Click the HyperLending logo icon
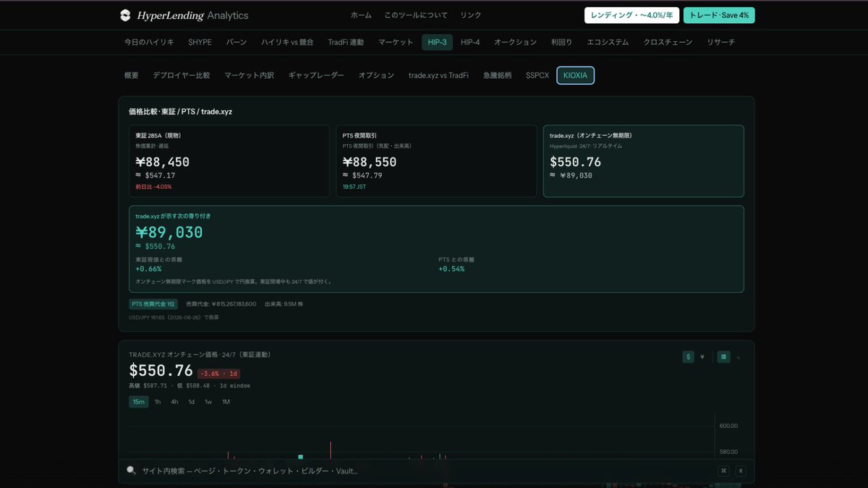This screenshot has height=488, width=868. click(x=126, y=15)
